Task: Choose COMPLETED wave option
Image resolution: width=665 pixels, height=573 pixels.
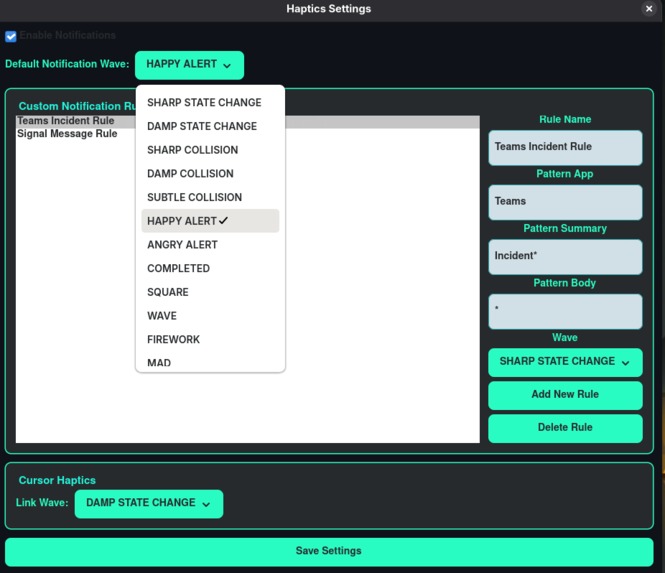Action: (x=210, y=268)
